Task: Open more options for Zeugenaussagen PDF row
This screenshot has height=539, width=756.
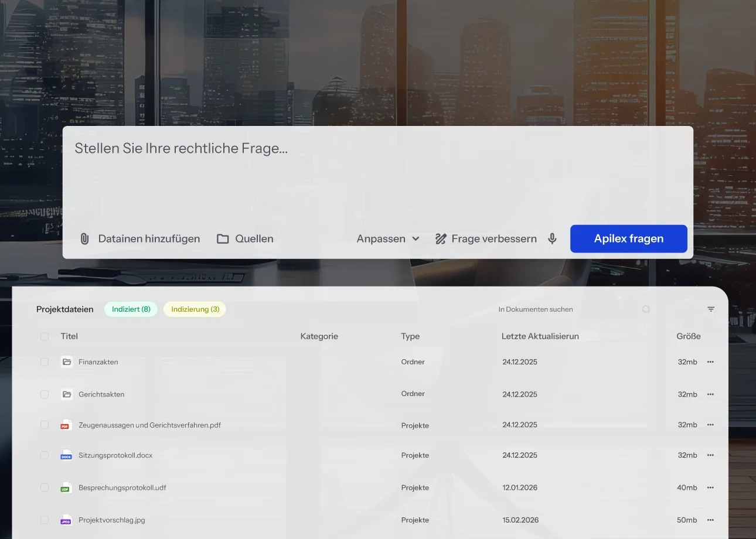Action: point(710,425)
